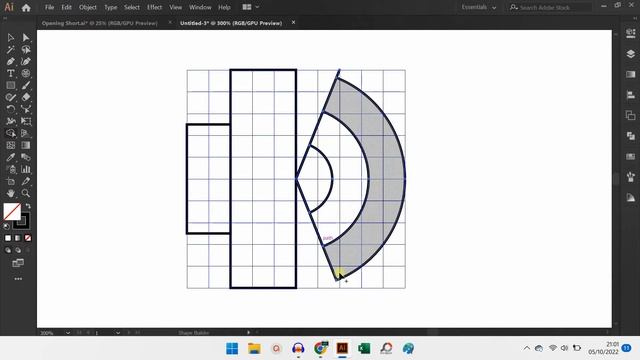640x360 pixels.
Task: Open the File menu
Action: pyautogui.click(x=49, y=7)
